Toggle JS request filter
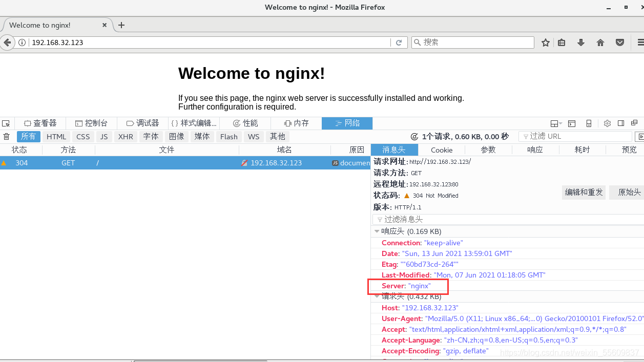The image size is (644, 362). [104, 137]
